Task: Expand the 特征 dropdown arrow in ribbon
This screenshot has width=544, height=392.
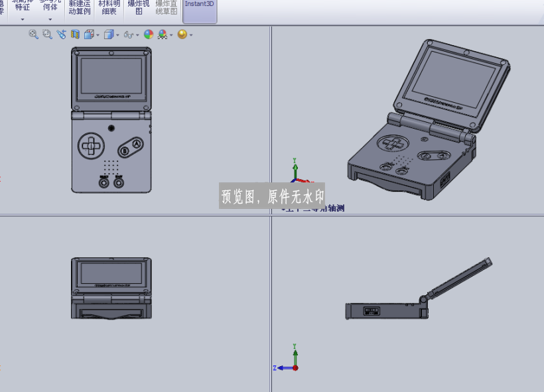Action: click(23, 19)
